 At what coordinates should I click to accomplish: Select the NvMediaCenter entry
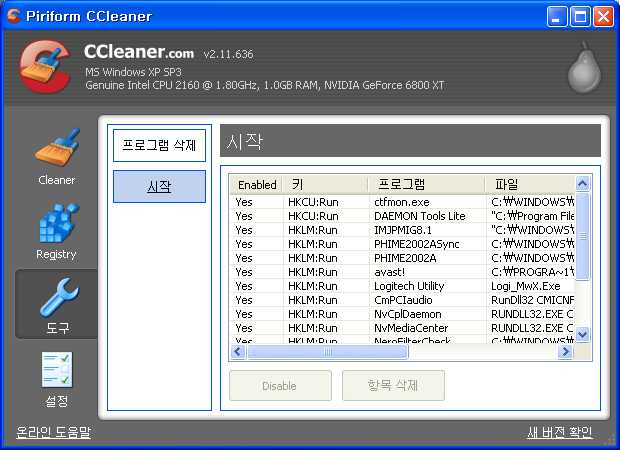[x=402, y=328]
